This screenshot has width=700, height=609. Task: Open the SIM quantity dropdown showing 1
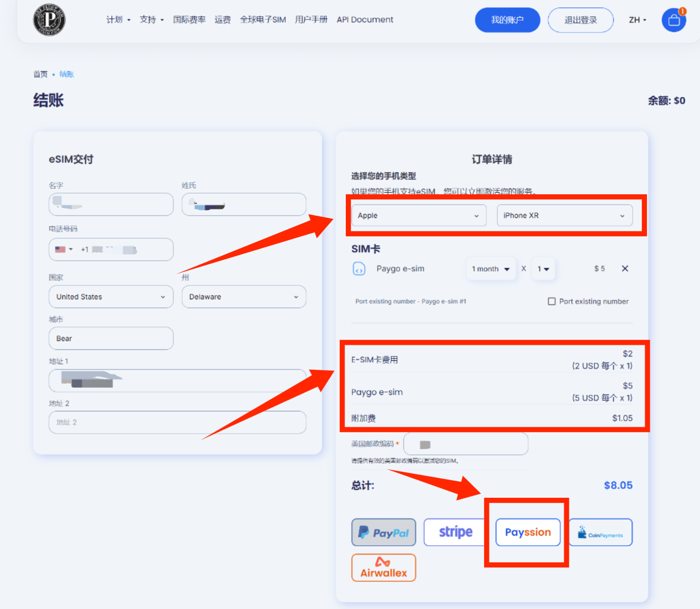pos(543,269)
